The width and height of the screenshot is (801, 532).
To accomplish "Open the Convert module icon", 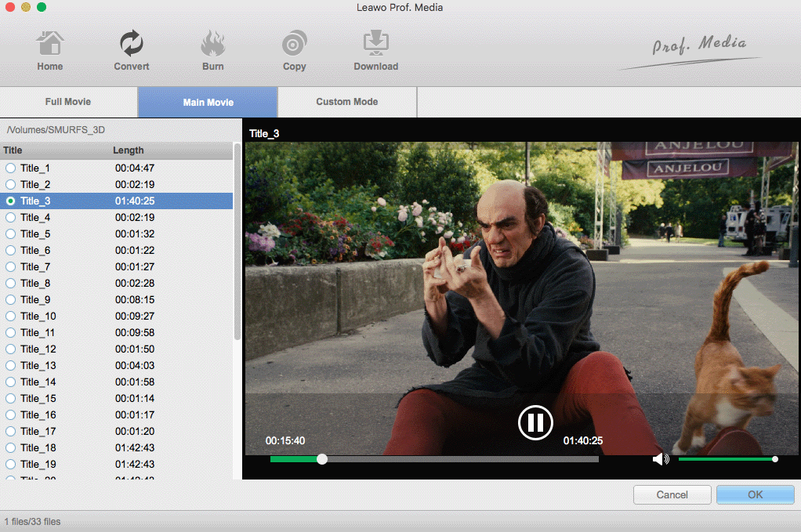I will click(x=132, y=43).
